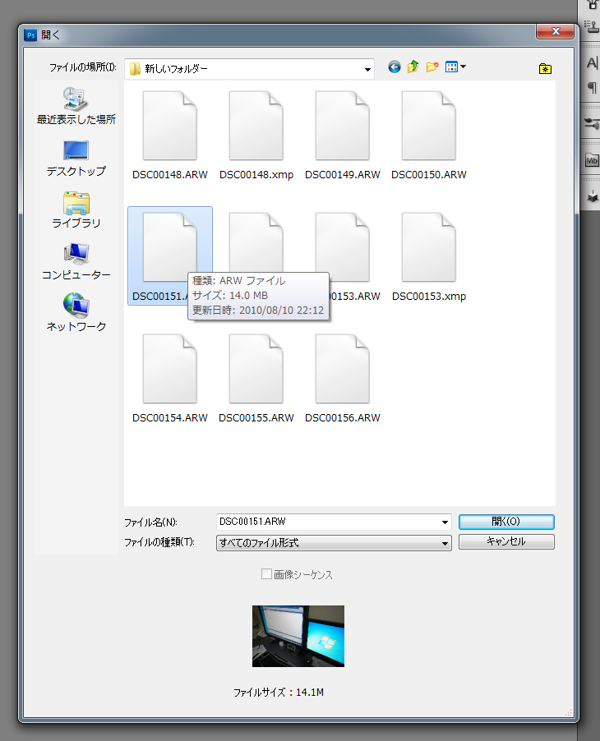Screen dimensions: 600x741
Task: Select file DSC00150.ARW
Action: pyautogui.click(x=429, y=136)
